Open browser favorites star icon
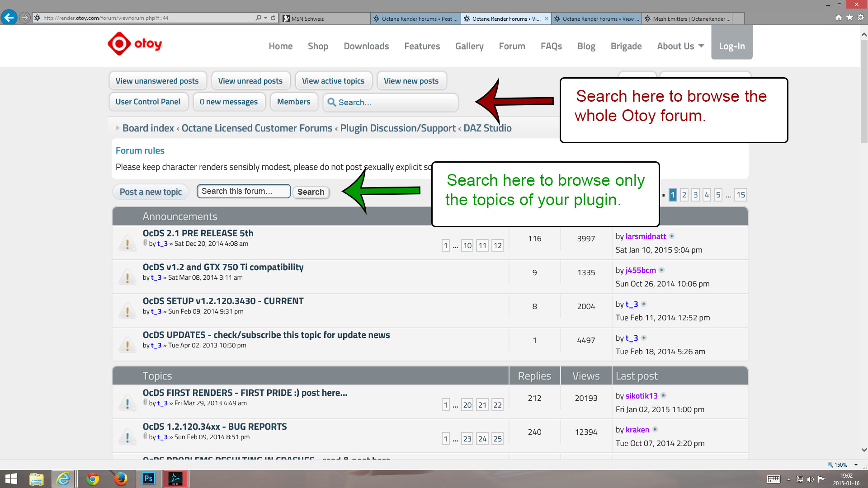Viewport: 868px width, 488px height. coord(849,18)
